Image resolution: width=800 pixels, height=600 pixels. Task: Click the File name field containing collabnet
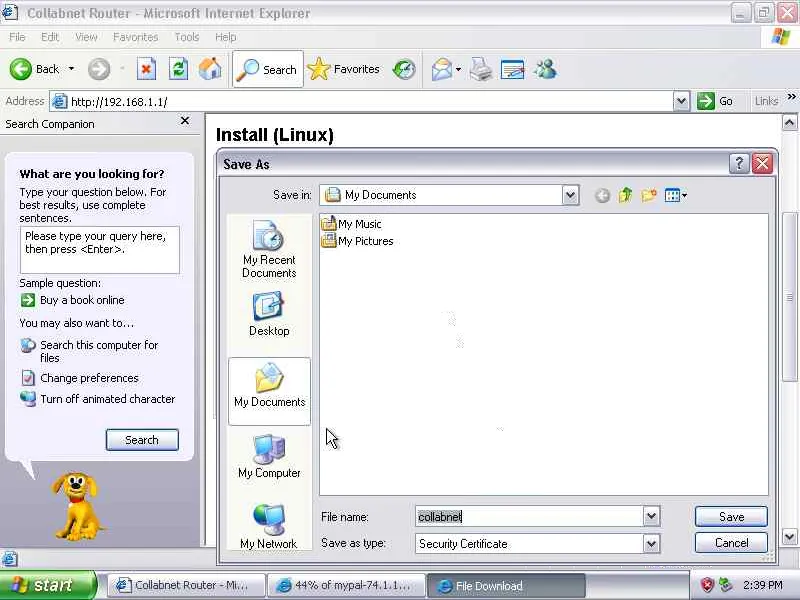coord(530,516)
